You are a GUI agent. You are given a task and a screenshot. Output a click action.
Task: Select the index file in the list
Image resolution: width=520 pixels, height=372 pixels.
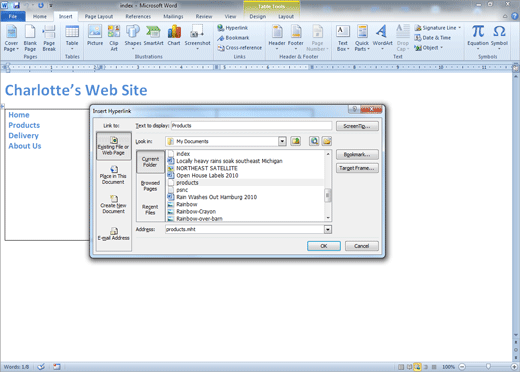246,154
